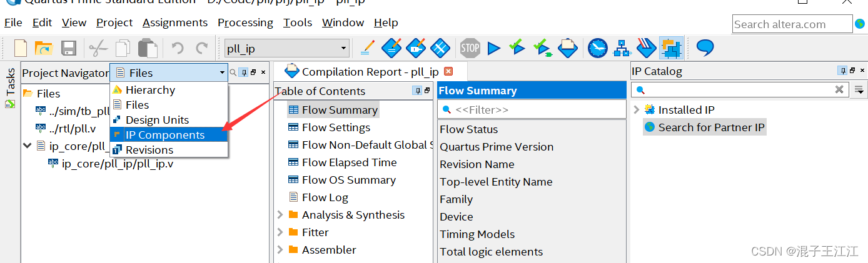The width and height of the screenshot is (868, 263).
Task: Expand Installed IP in IP Catalog
Action: click(x=637, y=110)
